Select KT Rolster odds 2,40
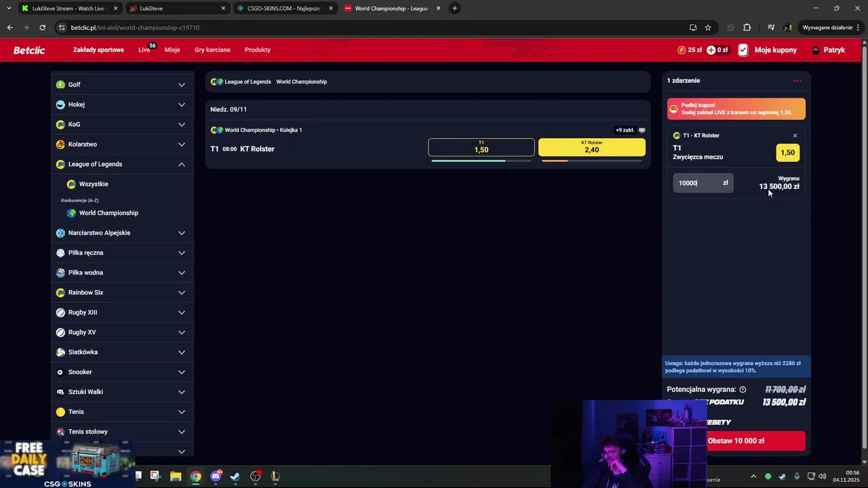The width and height of the screenshot is (868, 488). click(x=592, y=147)
